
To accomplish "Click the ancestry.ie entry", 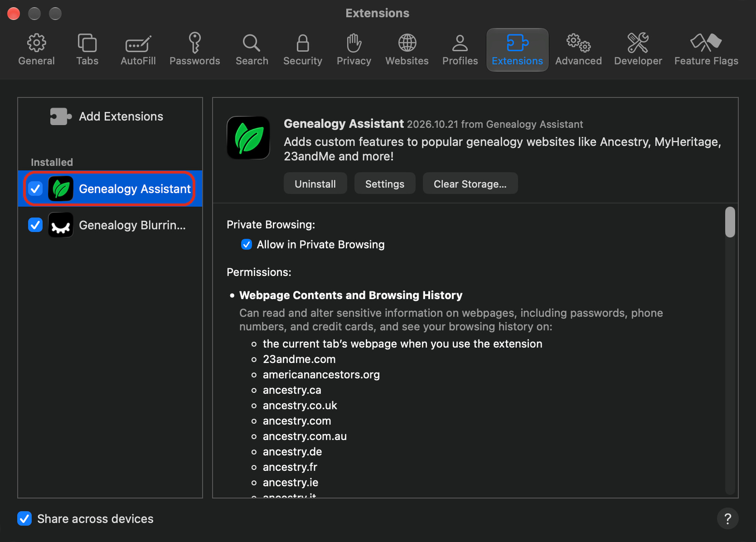I will pos(291,482).
